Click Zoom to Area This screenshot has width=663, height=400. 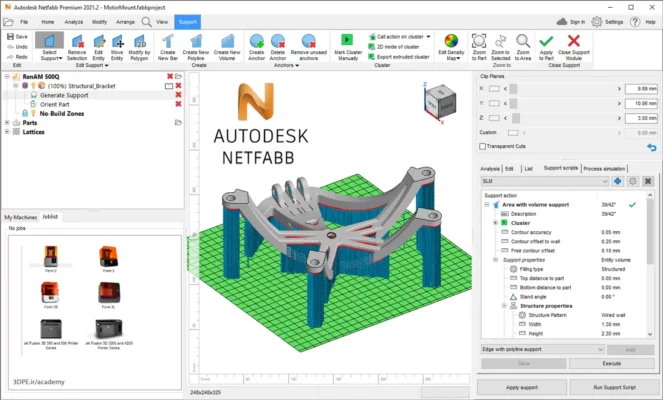[x=523, y=47]
